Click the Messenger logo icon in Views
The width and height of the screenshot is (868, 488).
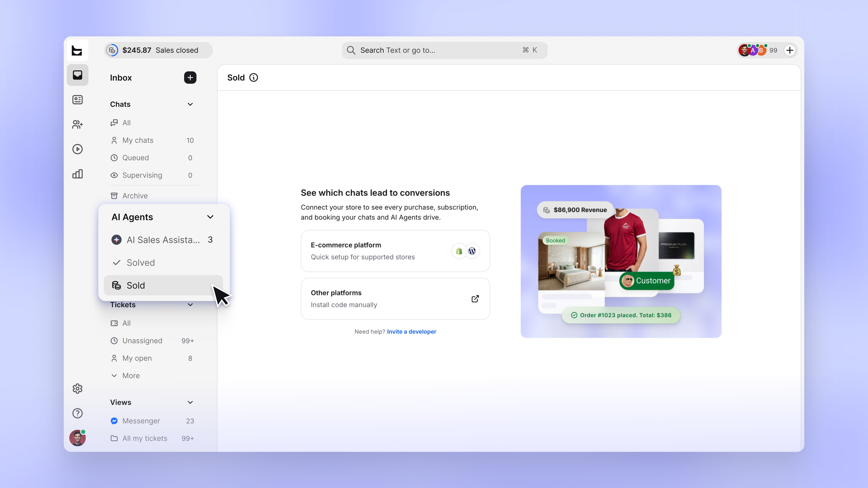tap(114, 421)
